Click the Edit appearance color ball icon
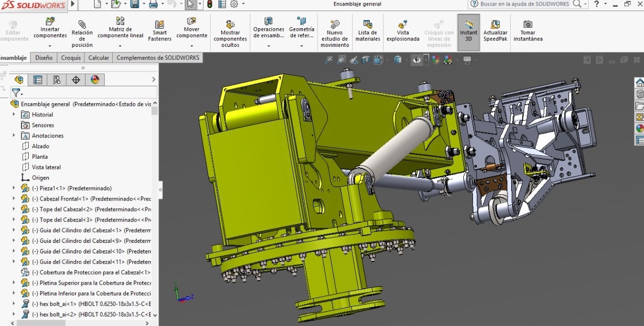 (x=436, y=60)
